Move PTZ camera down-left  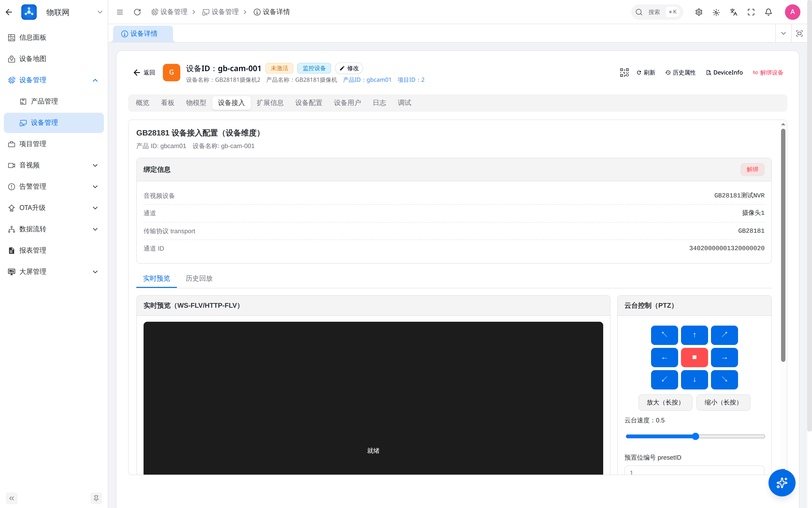(664, 380)
